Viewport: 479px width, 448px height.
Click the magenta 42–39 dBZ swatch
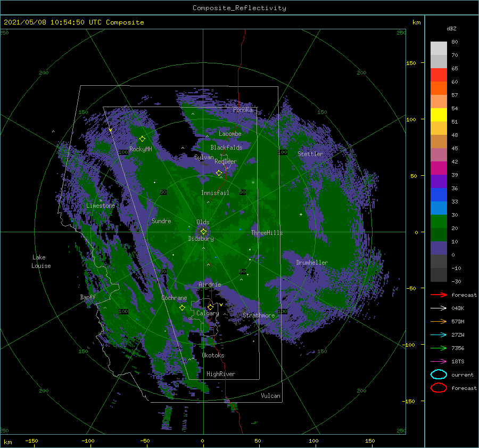pyautogui.click(x=439, y=168)
